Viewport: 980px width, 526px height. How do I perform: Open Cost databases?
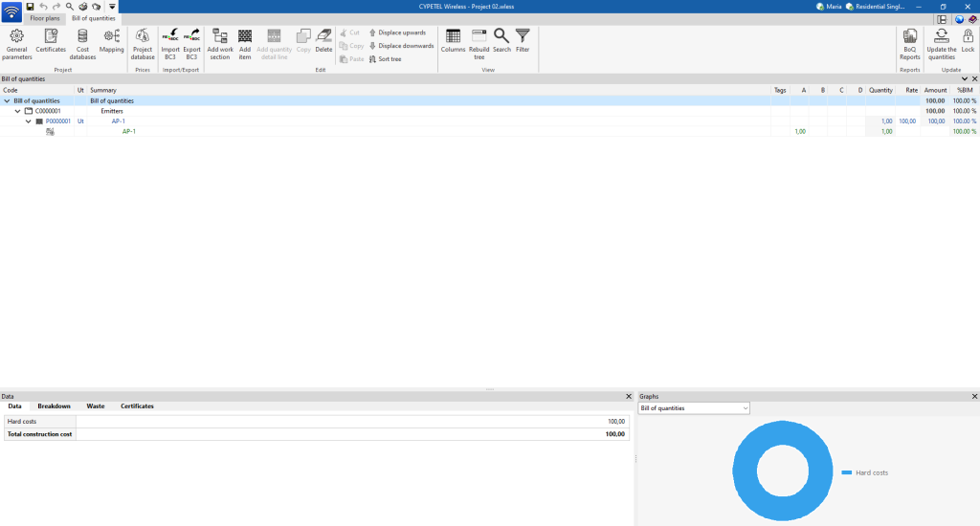(x=82, y=44)
